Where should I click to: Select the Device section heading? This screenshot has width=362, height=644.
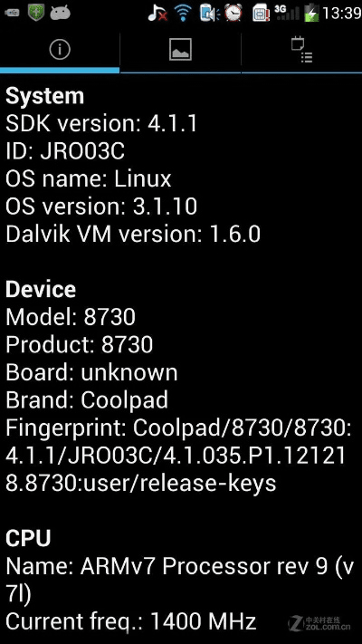[x=41, y=290]
